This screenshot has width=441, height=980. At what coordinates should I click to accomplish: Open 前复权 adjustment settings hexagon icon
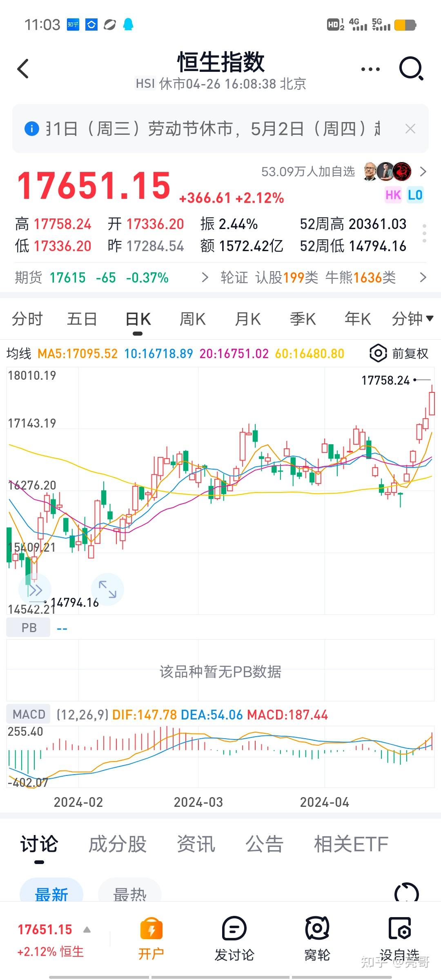(x=378, y=353)
